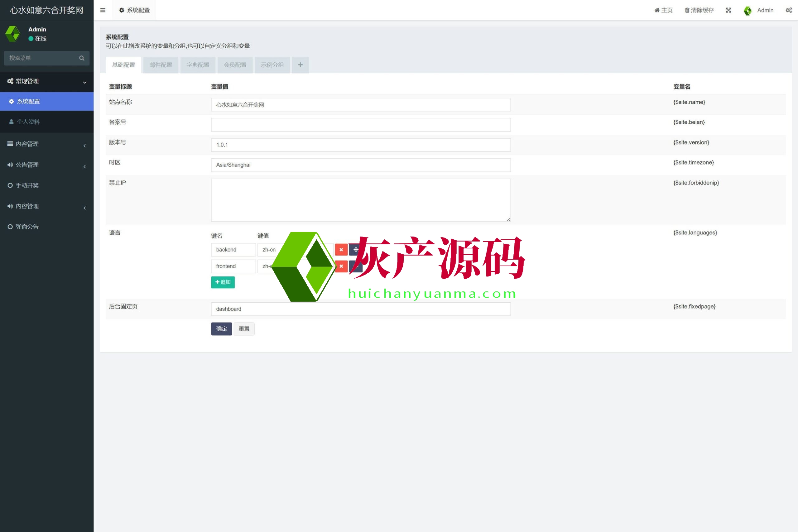798x532 pixels.
Task: Click into the 禁止IP textarea
Action: pos(360,200)
